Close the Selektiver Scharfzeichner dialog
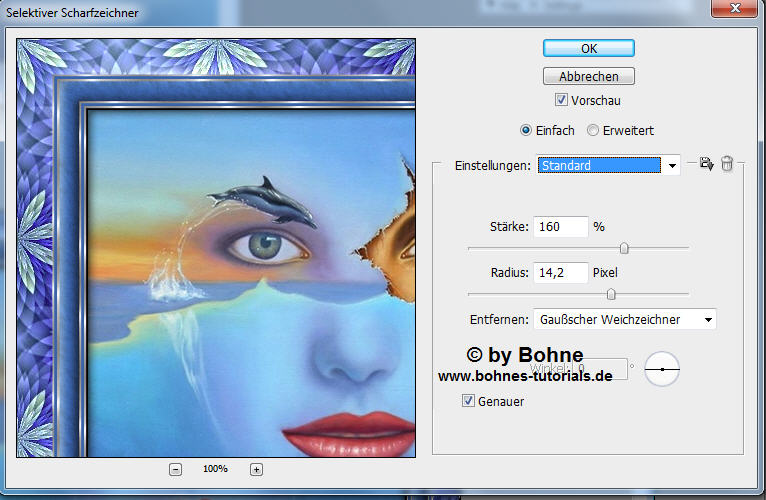766x500 pixels. click(734, 8)
